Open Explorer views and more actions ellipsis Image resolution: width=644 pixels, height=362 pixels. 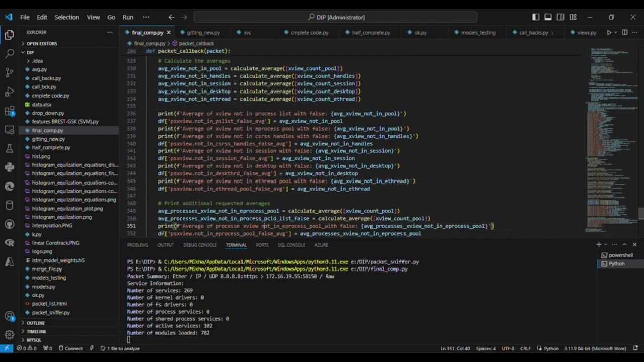point(110,33)
